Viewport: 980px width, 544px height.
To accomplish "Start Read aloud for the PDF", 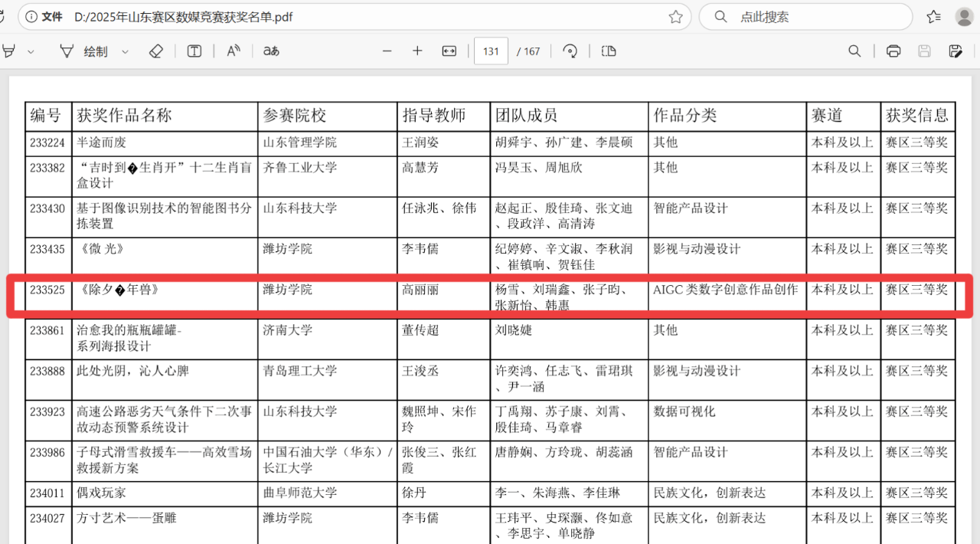I will click(x=234, y=51).
